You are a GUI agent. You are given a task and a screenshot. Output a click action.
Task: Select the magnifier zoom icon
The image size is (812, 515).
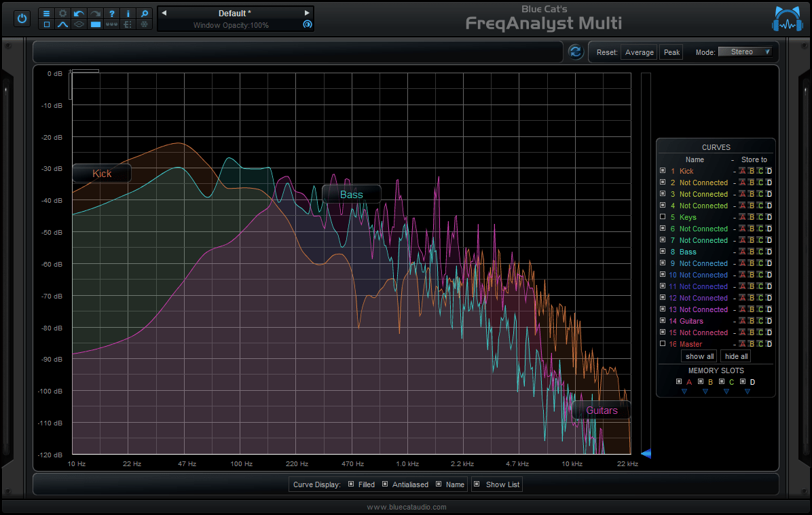point(143,13)
